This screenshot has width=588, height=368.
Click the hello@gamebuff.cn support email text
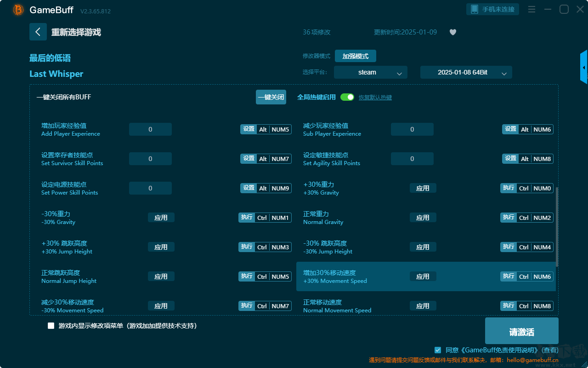[x=531, y=360]
